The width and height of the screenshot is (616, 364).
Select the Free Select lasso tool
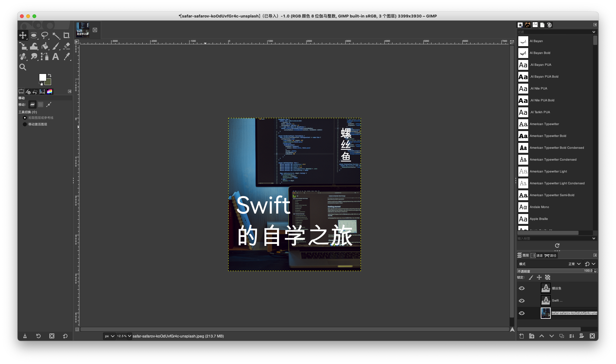tap(45, 35)
